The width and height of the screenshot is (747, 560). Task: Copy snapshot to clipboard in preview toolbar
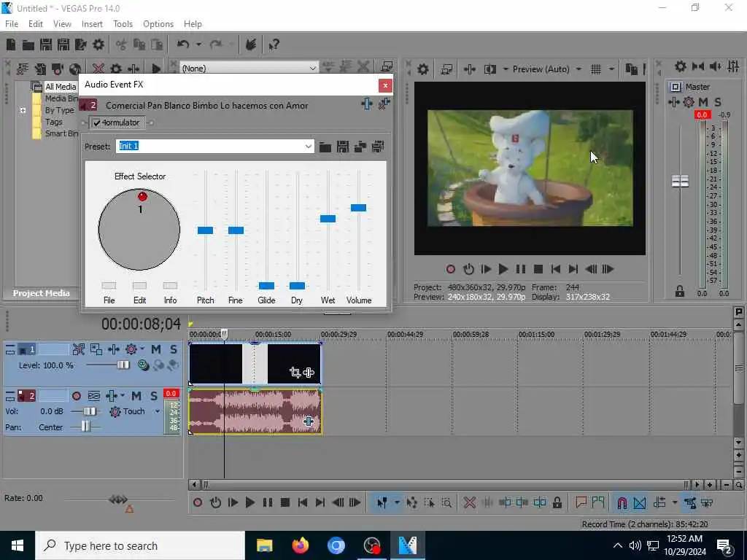click(631, 69)
